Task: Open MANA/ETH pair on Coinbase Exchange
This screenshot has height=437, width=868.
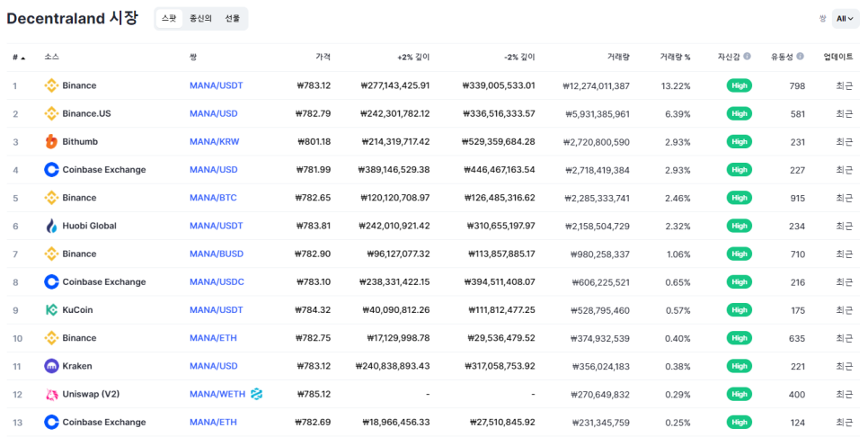Action: click(x=213, y=422)
